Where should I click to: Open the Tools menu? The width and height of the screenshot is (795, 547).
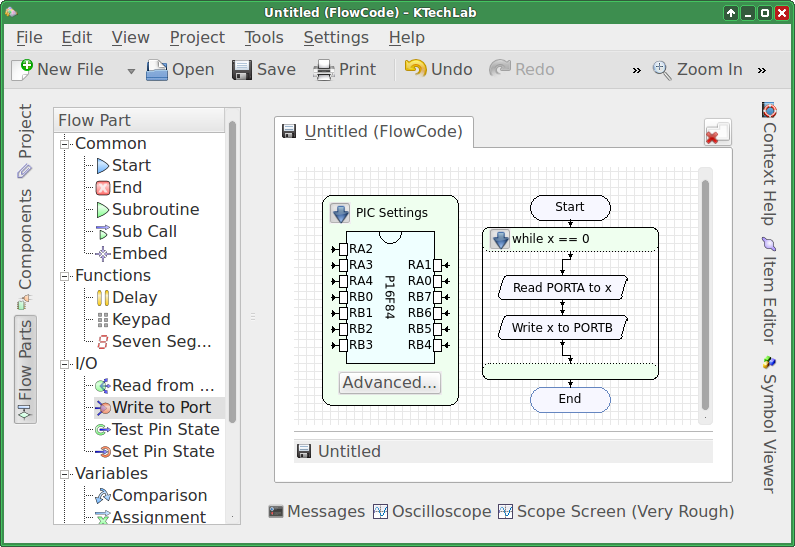[x=264, y=38]
